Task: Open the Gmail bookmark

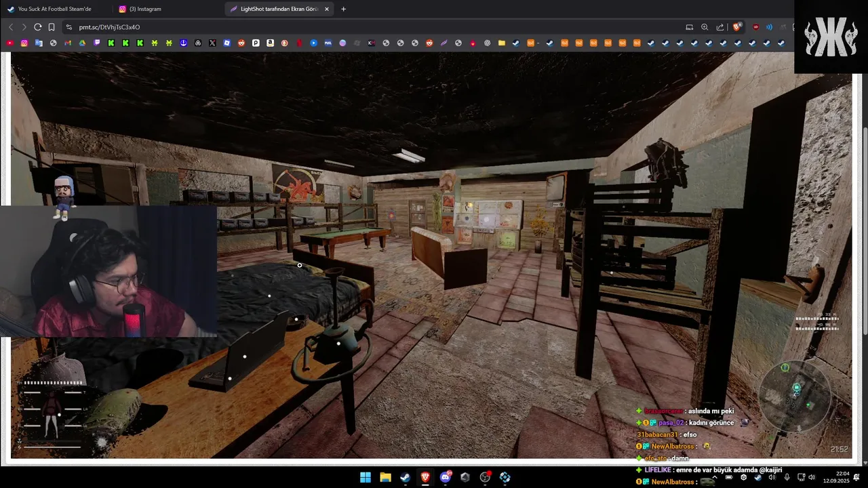Action: (x=68, y=43)
